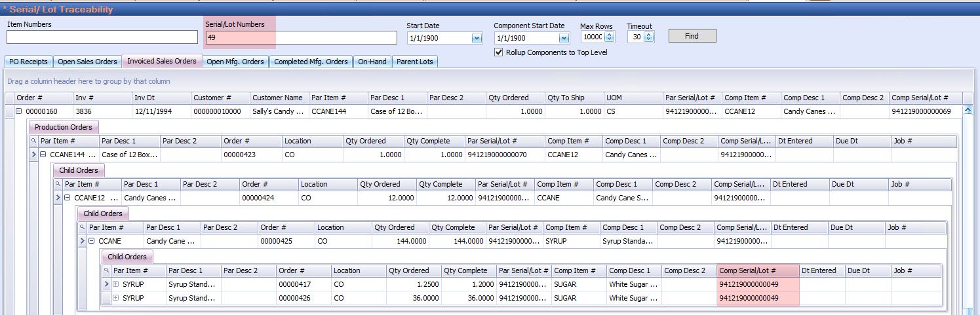This screenshot has height=315, width=980.
Task: Select Child Orders tab above SYRUP rows
Action: point(128,257)
